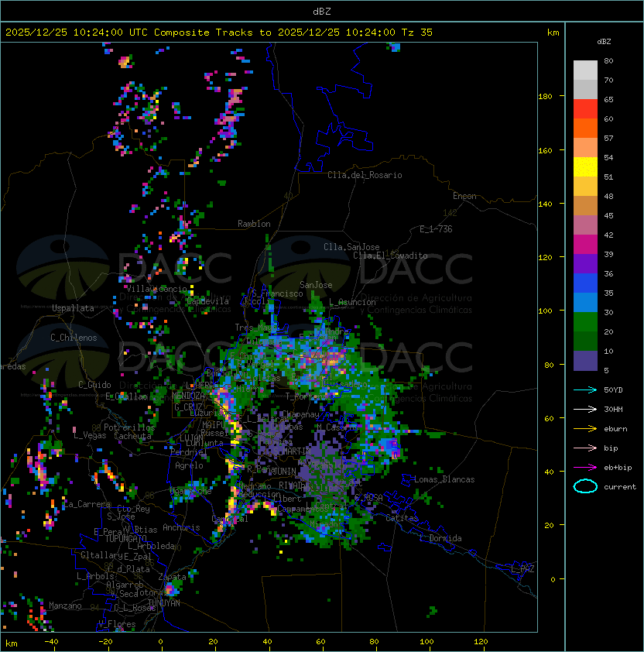Click the 'TUNUYAN' map label
The width and height of the screenshot is (644, 652).
(164, 603)
